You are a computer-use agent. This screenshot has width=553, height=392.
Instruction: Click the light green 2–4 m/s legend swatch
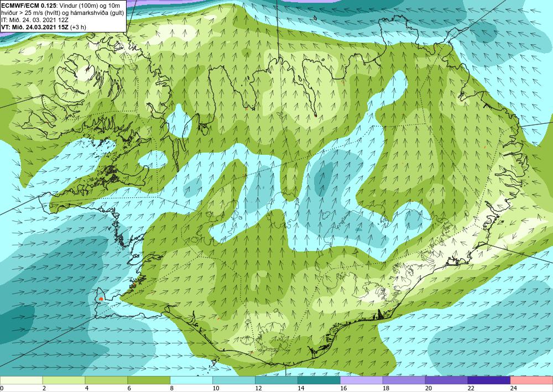(x=64, y=380)
